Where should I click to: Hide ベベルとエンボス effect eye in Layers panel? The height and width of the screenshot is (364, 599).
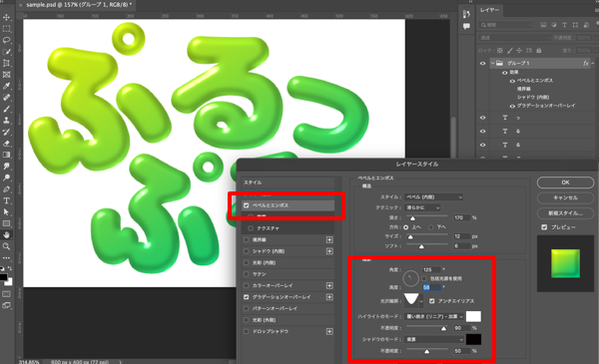point(512,81)
